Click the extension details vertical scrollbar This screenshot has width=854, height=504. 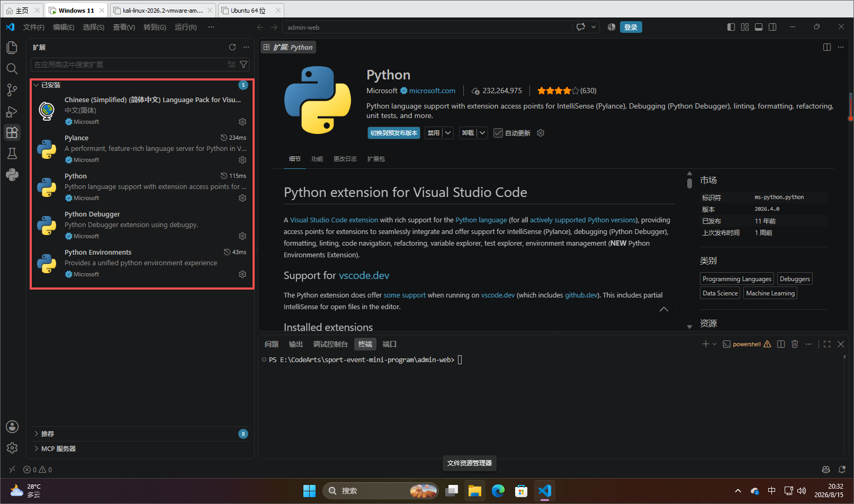[x=689, y=183]
